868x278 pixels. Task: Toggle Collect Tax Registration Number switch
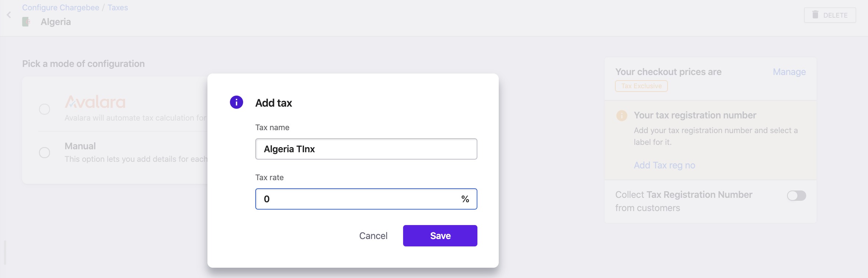click(796, 196)
